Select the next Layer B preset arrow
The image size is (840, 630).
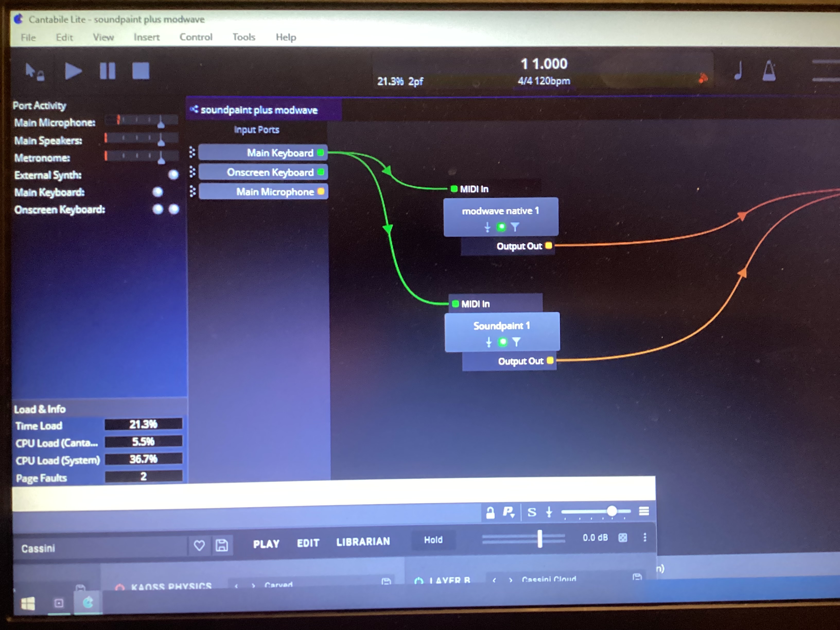click(x=511, y=580)
